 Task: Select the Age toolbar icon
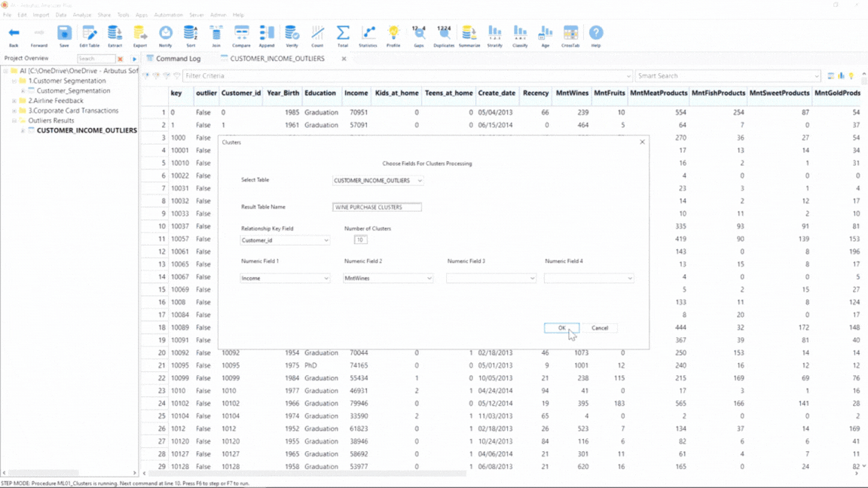pyautogui.click(x=546, y=33)
